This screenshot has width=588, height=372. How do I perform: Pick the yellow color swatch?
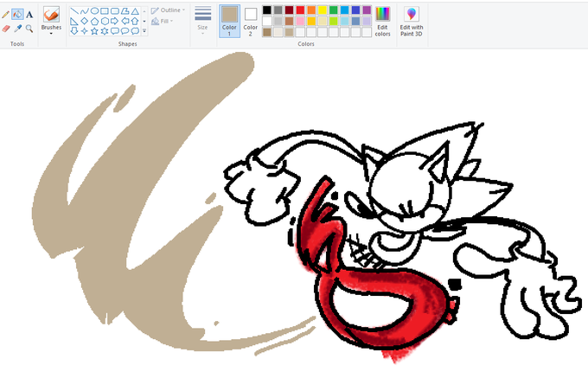[x=323, y=10]
